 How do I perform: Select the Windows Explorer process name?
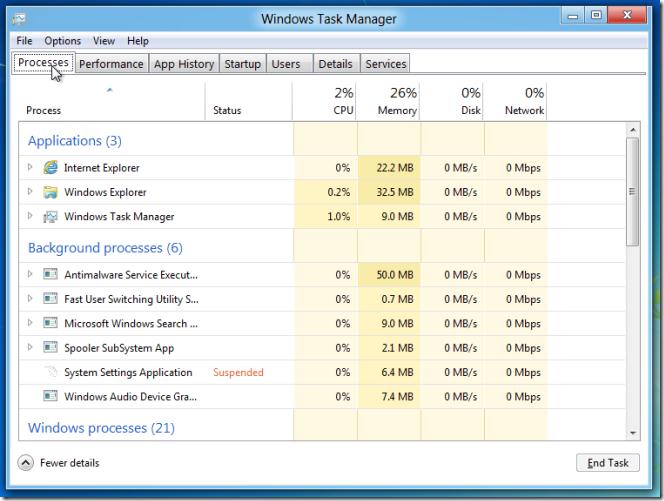click(x=105, y=192)
